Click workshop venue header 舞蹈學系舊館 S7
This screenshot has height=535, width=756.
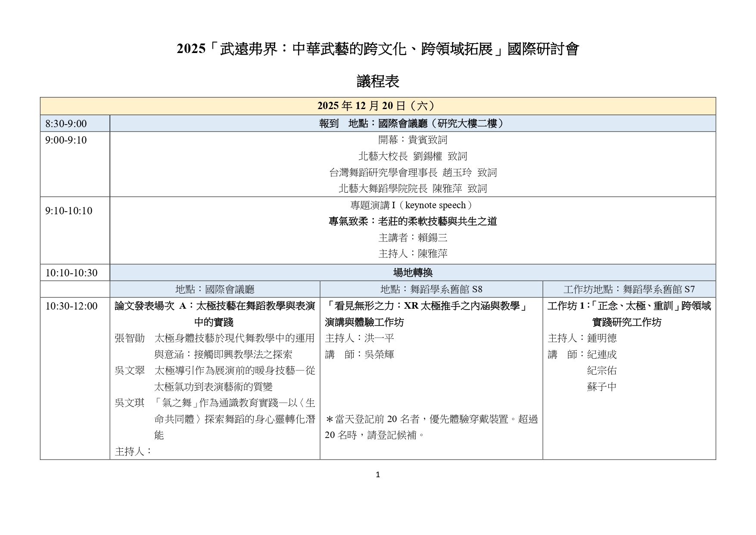point(629,289)
